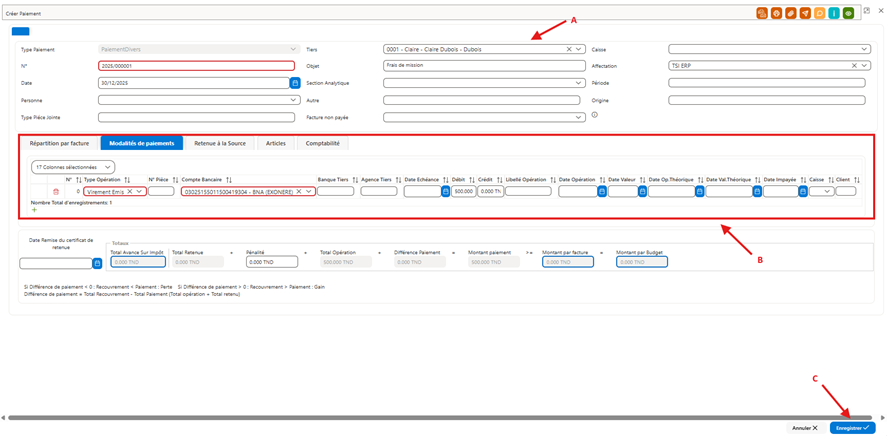This screenshot has width=887, height=436.
Task: Open the Caisse dropdown in table row
Action: click(x=821, y=192)
